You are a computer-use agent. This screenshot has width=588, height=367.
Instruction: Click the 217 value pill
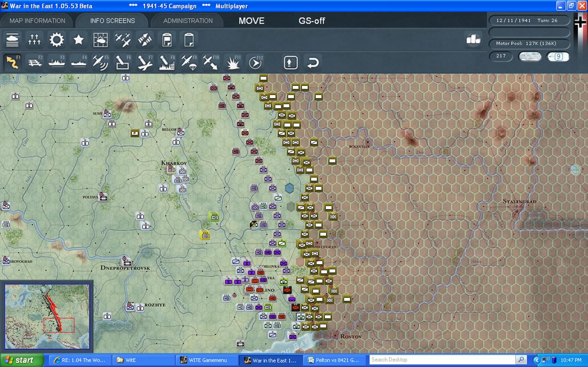coord(501,56)
